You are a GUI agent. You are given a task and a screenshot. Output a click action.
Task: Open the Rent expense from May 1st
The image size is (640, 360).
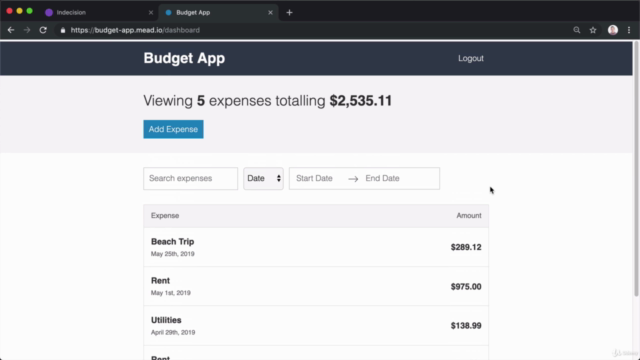[316, 287]
